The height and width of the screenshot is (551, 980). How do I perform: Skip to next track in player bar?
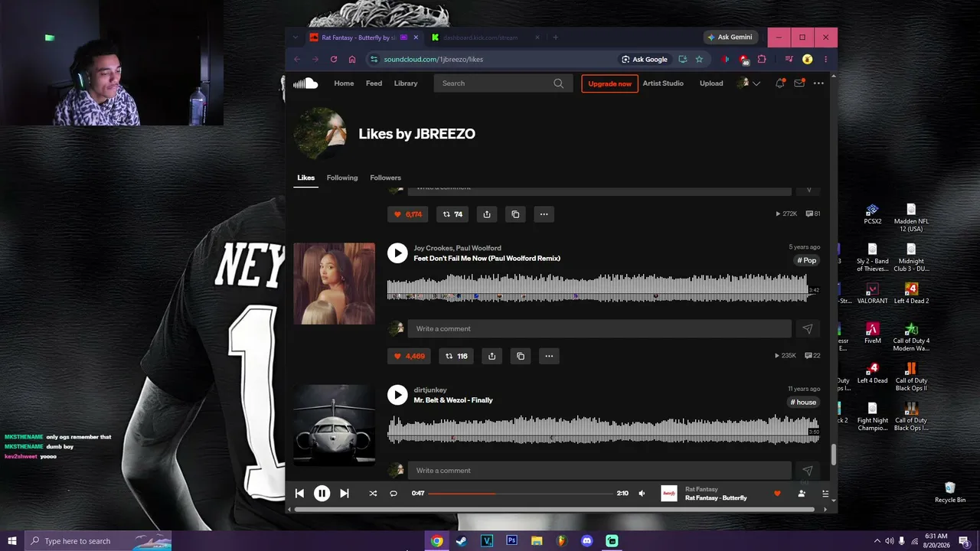(345, 494)
